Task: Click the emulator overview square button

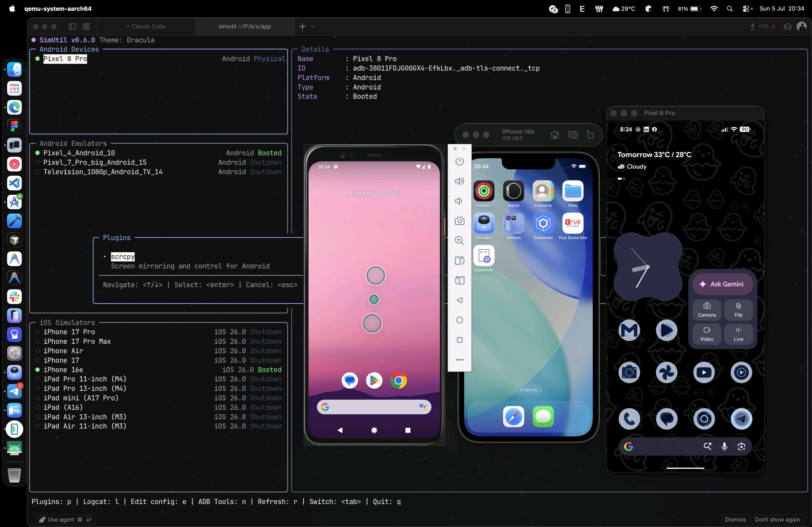Action: tap(459, 340)
